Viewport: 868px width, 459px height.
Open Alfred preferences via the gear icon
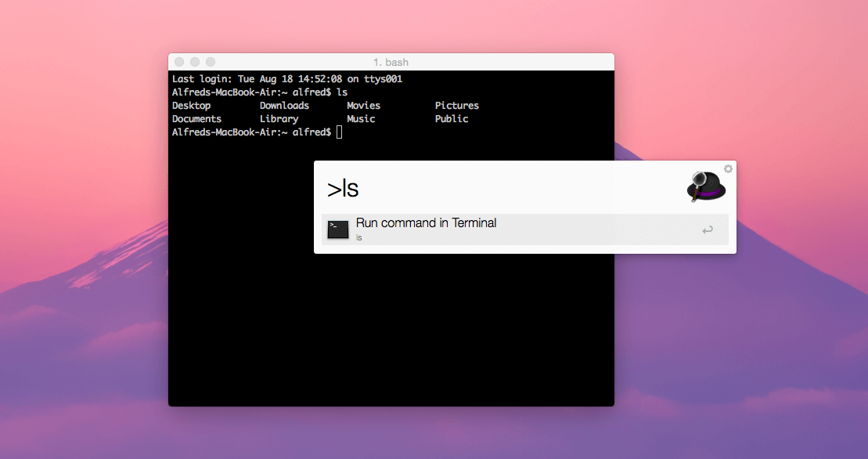(x=728, y=169)
